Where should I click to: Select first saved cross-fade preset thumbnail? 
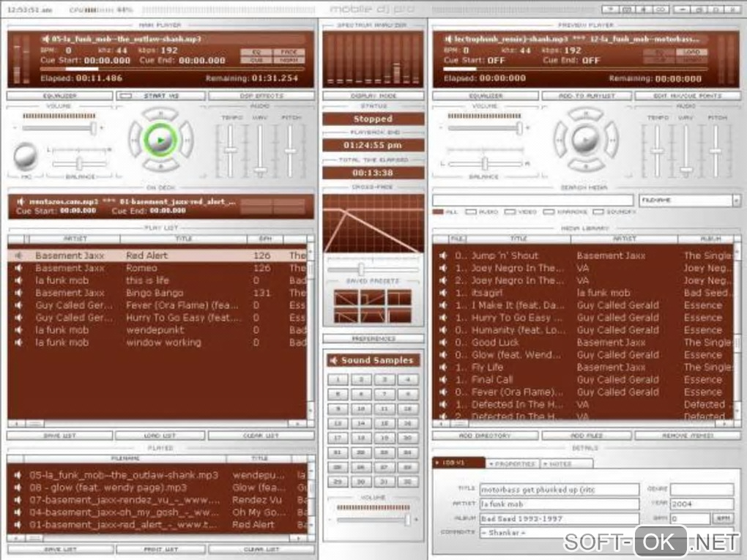coord(346,298)
